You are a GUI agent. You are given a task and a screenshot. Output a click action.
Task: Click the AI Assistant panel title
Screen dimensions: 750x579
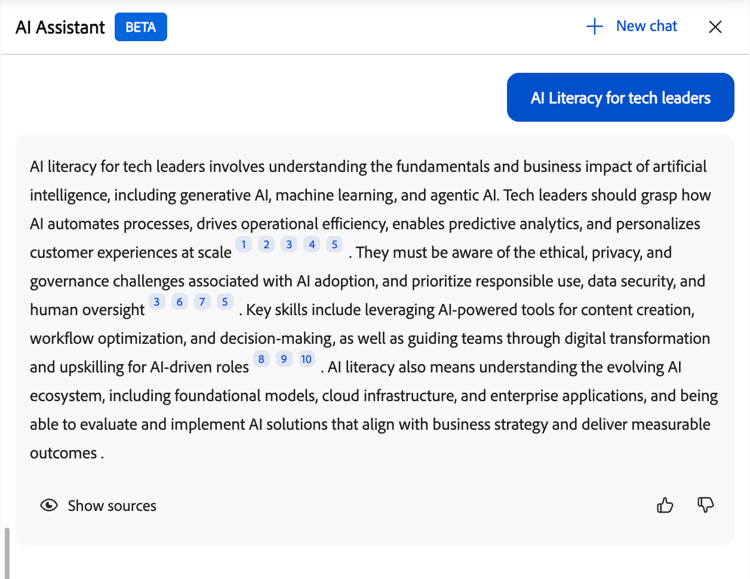60,27
